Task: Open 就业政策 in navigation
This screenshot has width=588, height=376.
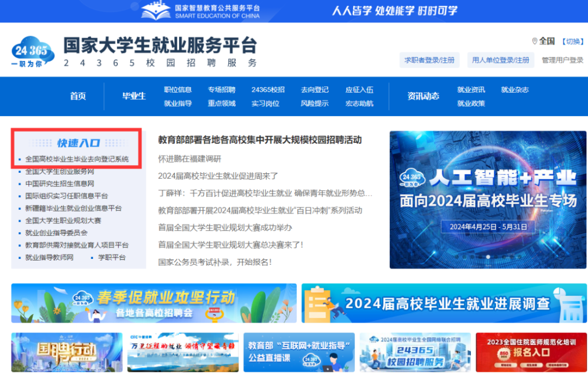Action: [x=471, y=104]
